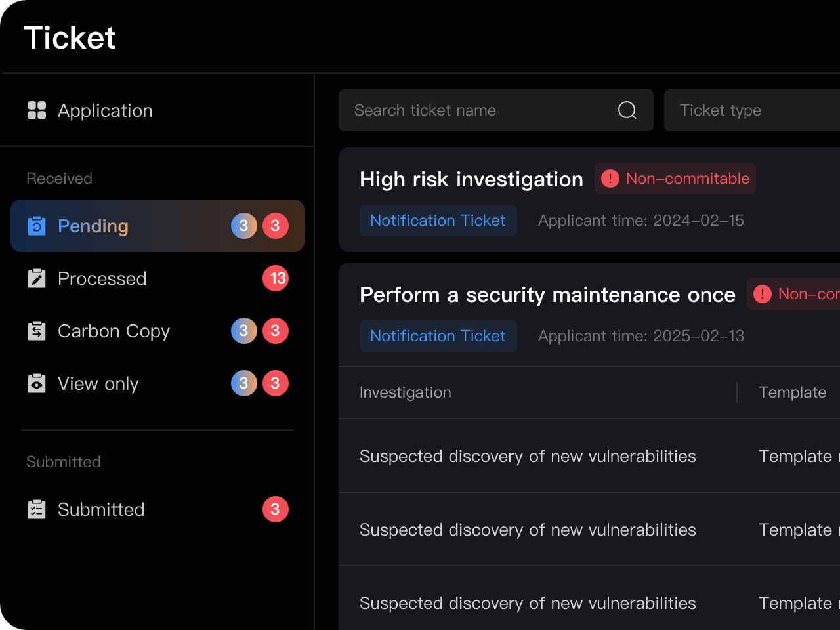Click the Processed edit-clipboard icon
840x630 pixels.
coord(37,278)
